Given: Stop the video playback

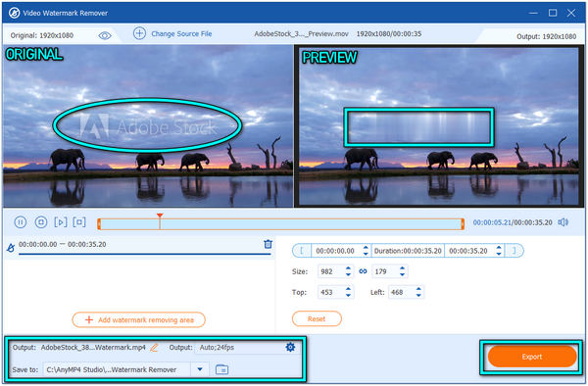Looking at the screenshot, I should (x=41, y=222).
